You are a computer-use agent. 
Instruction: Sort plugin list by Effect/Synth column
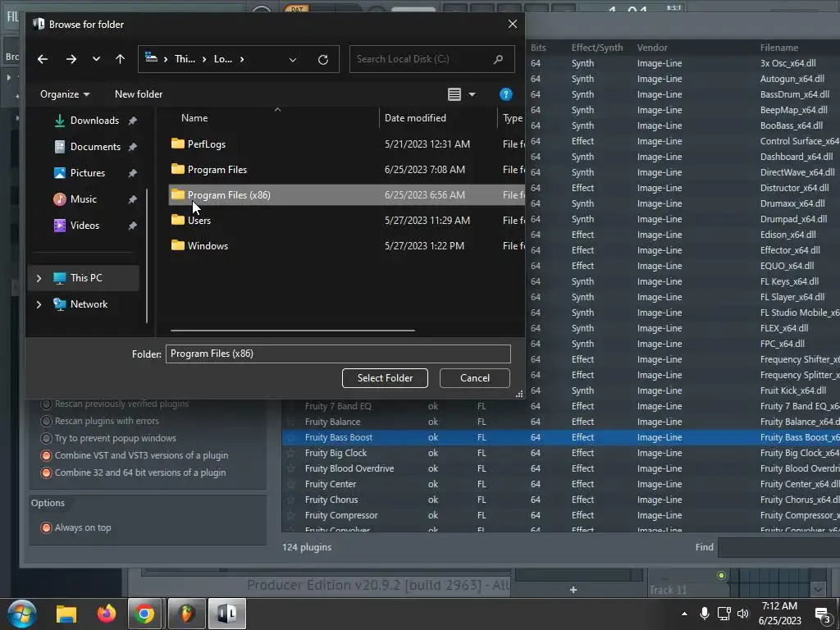point(597,48)
